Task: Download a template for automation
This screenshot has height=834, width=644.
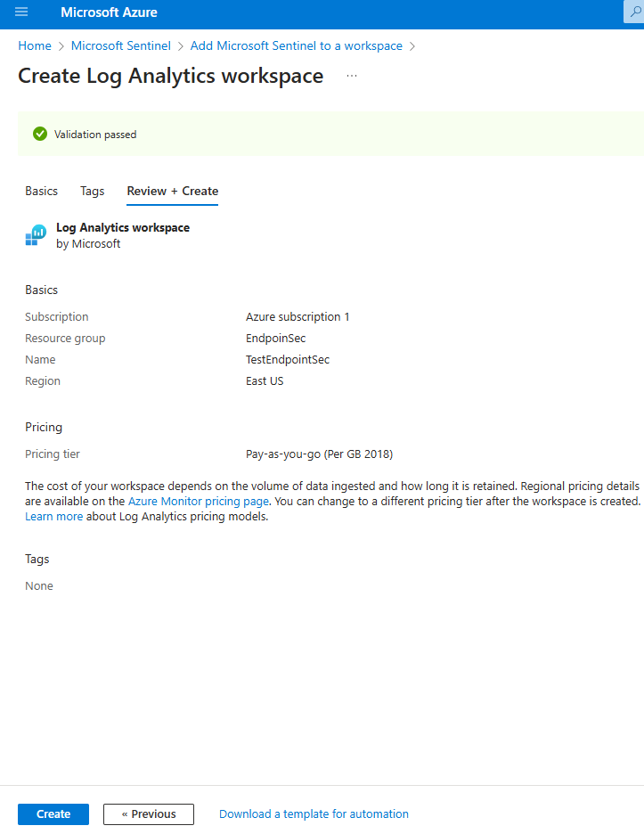Action: click(314, 814)
